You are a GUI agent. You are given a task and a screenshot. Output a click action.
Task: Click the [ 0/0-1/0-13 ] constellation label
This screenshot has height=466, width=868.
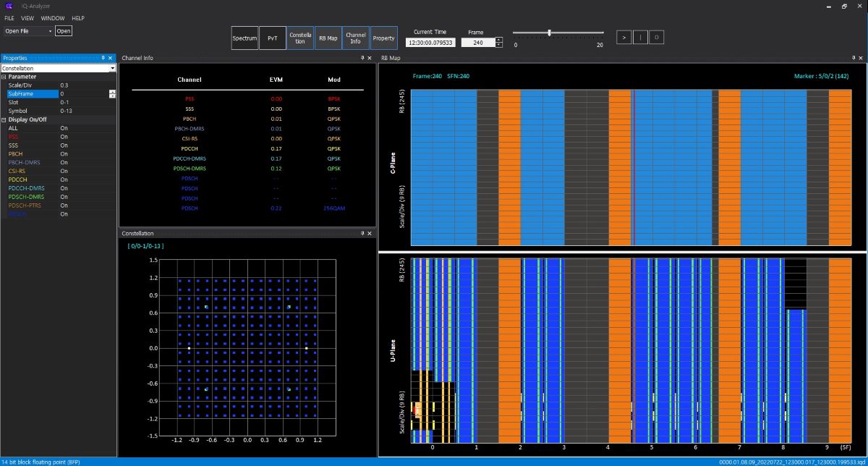pyautogui.click(x=145, y=246)
